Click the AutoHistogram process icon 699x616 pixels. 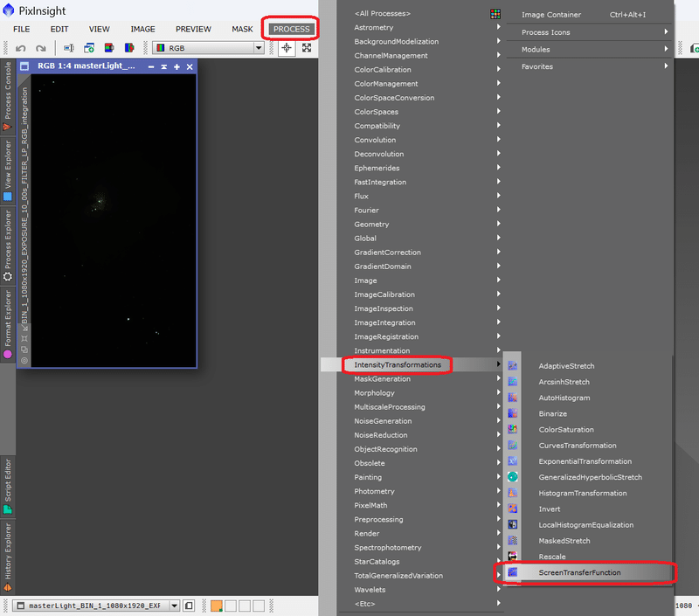pos(513,398)
